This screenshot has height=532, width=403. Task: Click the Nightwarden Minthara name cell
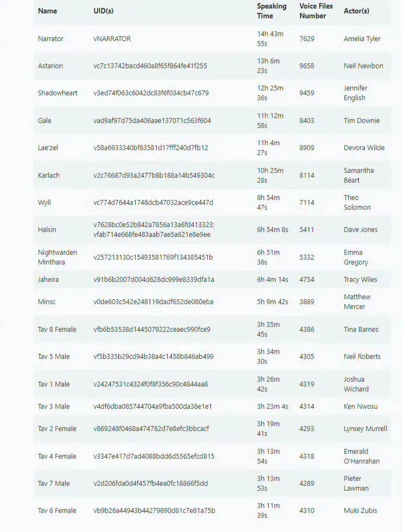pyautogui.click(x=57, y=257)
